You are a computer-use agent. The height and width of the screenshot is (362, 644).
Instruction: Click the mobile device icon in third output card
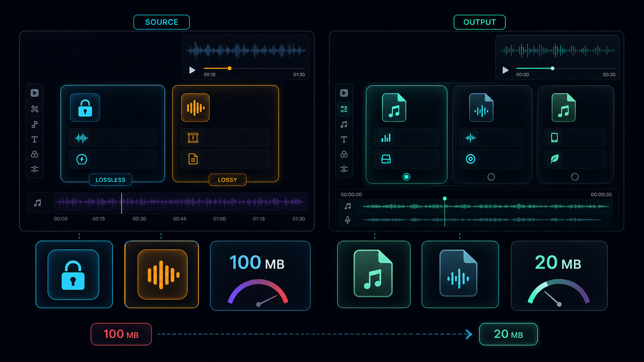[x=554, y=138]
